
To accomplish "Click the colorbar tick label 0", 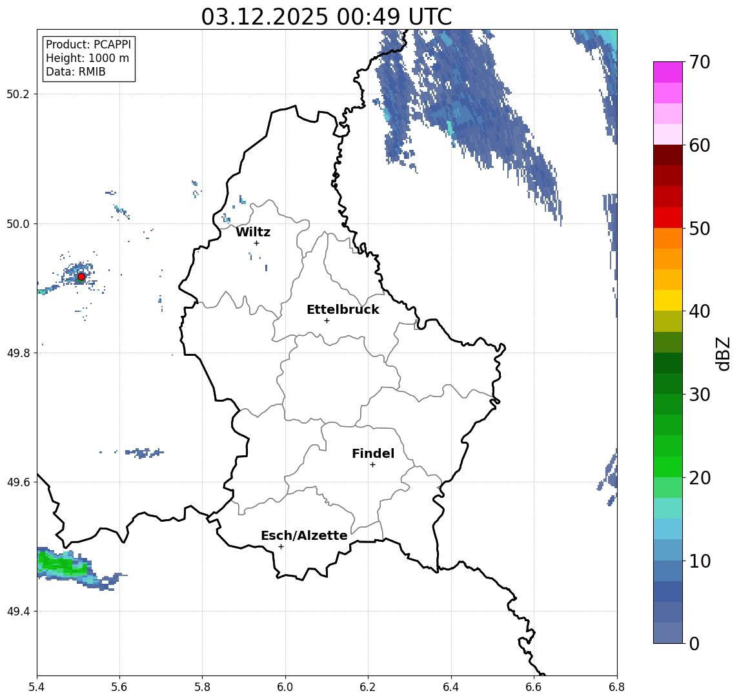I will click(x=694, y=643).
